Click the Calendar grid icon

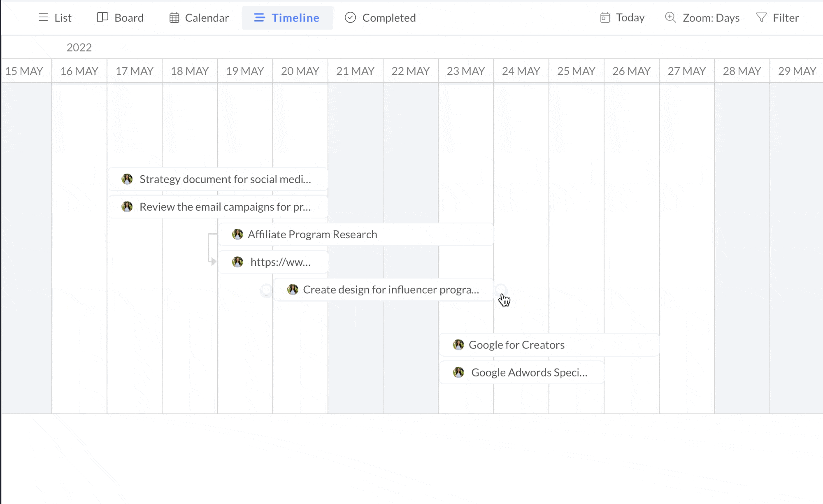click(x=174, y=18)
